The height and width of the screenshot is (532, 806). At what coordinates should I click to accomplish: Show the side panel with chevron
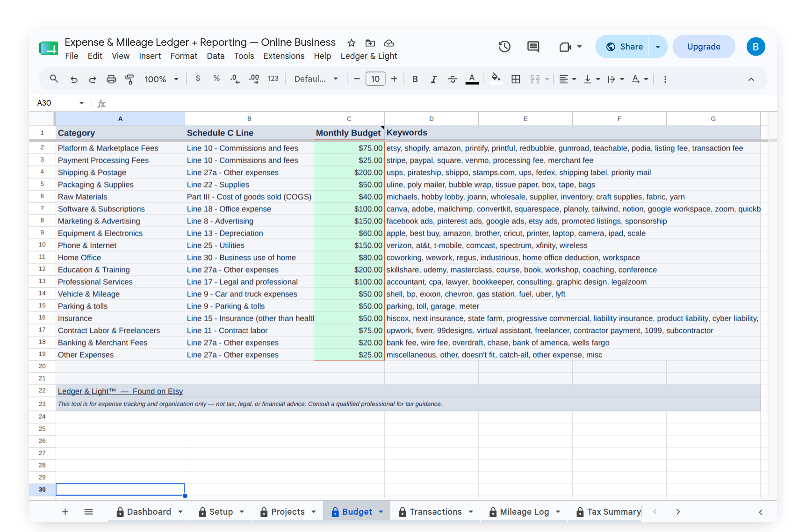point(761,512)
